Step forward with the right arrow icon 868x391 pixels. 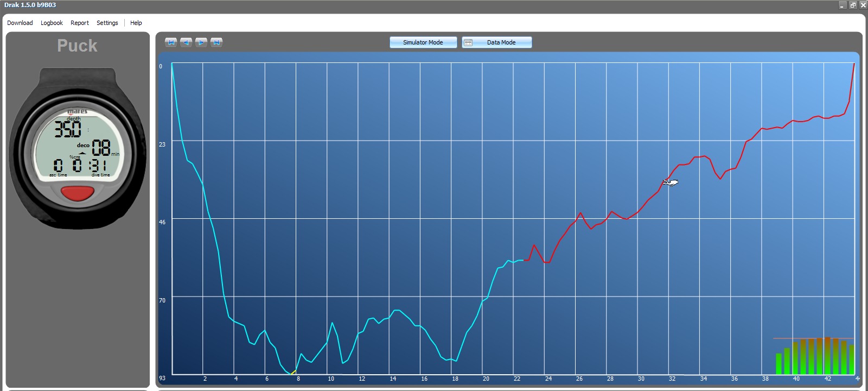[x=201, y=42]
